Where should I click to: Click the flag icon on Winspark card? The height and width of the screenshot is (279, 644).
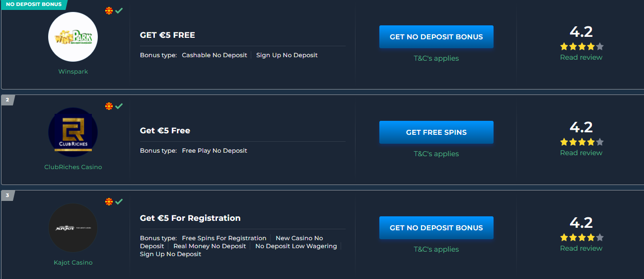click(109, 10)
